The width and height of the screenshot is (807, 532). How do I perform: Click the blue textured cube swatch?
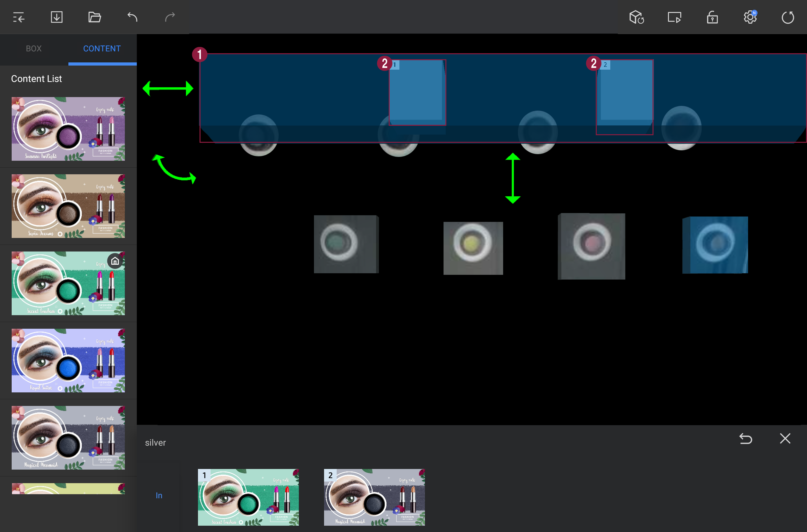tap(715, 245)
